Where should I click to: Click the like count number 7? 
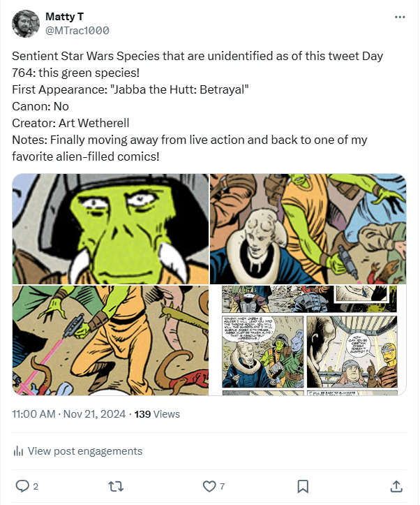pyautogui.click(x=223, y=486)
